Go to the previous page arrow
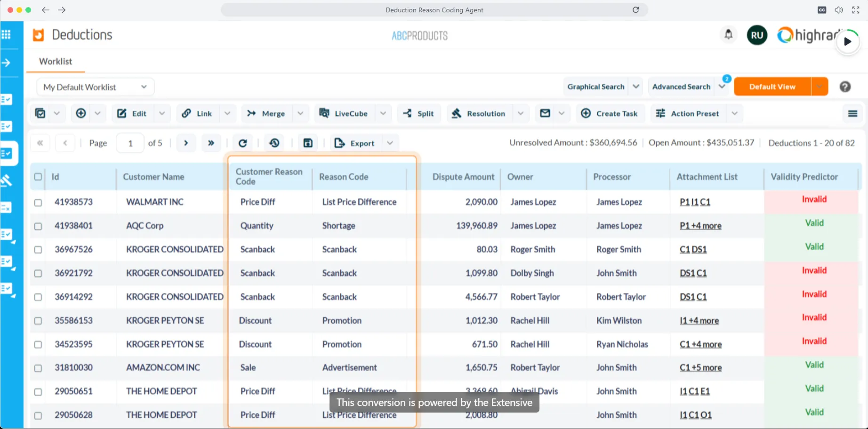 point(65,143)
